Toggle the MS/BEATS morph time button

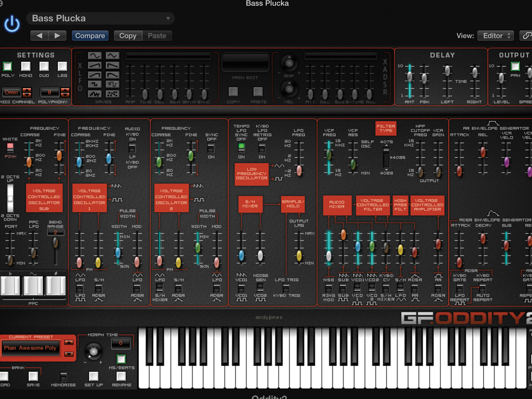[121, 359]
